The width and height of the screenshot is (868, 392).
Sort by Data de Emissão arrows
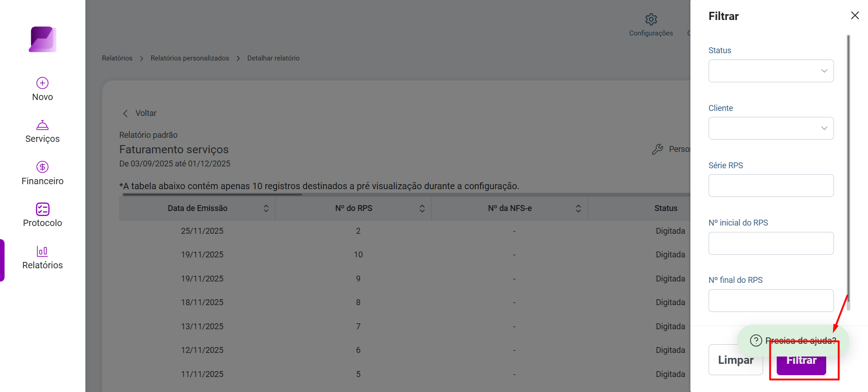click(266, 208)
